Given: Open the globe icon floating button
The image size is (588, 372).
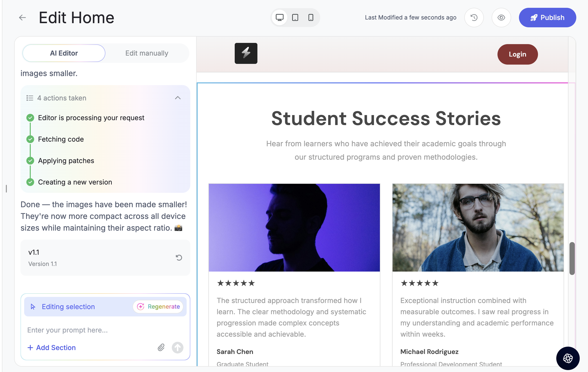Looking at the screenshot, I should (x=568, y=358).
